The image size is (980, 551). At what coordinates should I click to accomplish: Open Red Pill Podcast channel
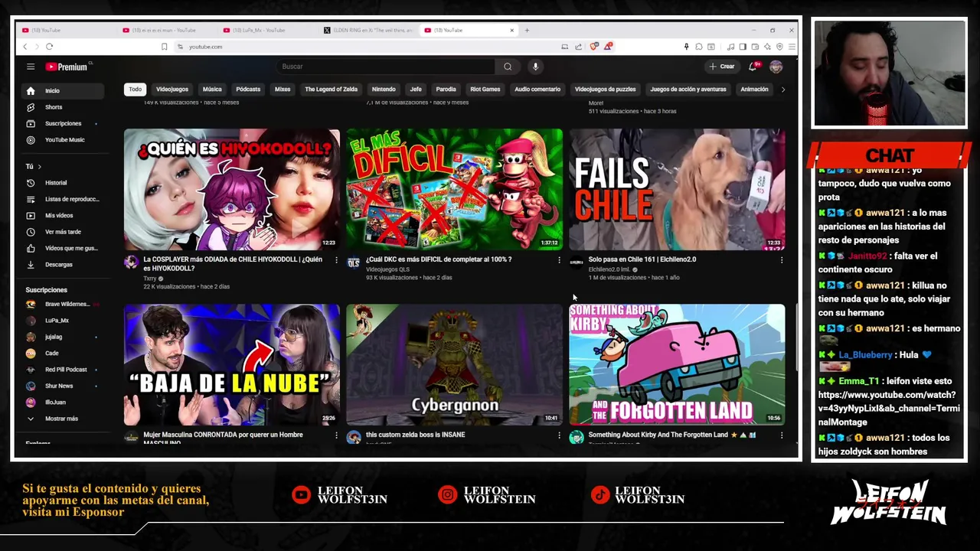[x=64, y=370]
